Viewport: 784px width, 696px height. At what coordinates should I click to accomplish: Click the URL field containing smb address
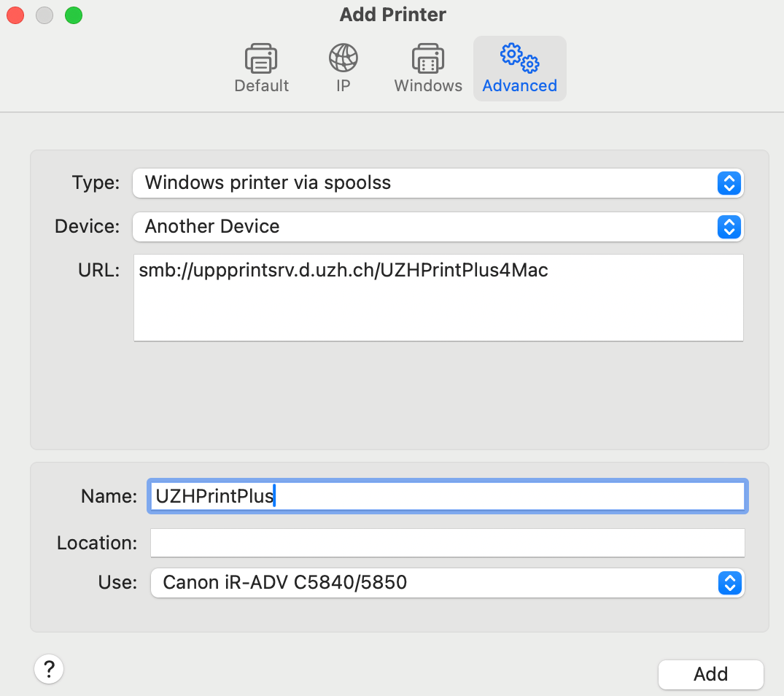click(438, 295)
